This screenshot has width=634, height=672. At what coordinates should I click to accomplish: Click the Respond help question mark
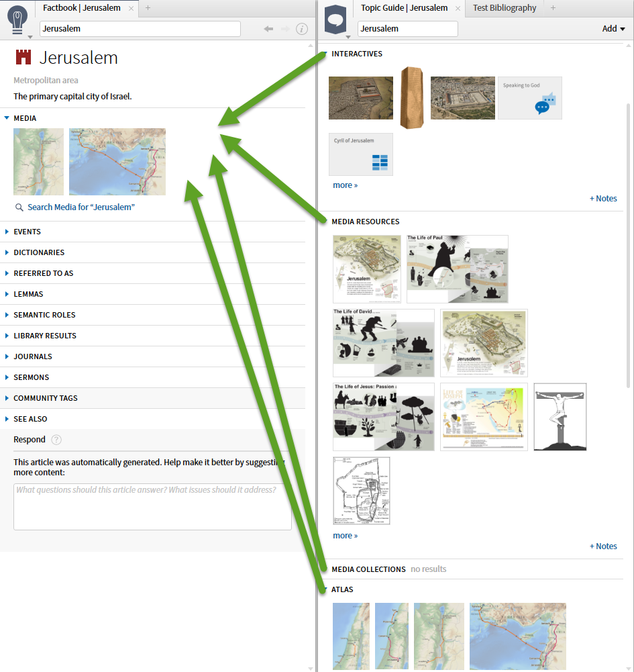tap(56, 440)
